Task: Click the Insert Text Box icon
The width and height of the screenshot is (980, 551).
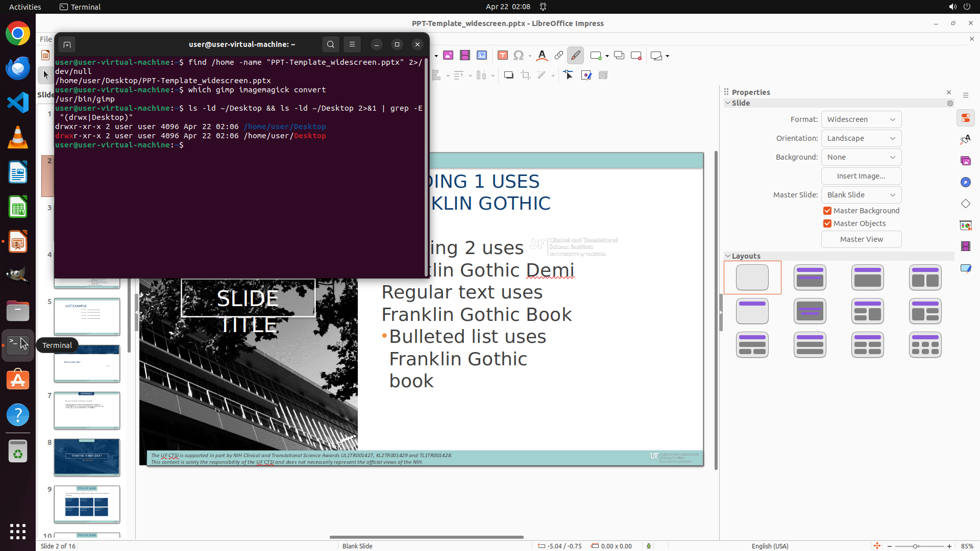Action: pos(503,55)
